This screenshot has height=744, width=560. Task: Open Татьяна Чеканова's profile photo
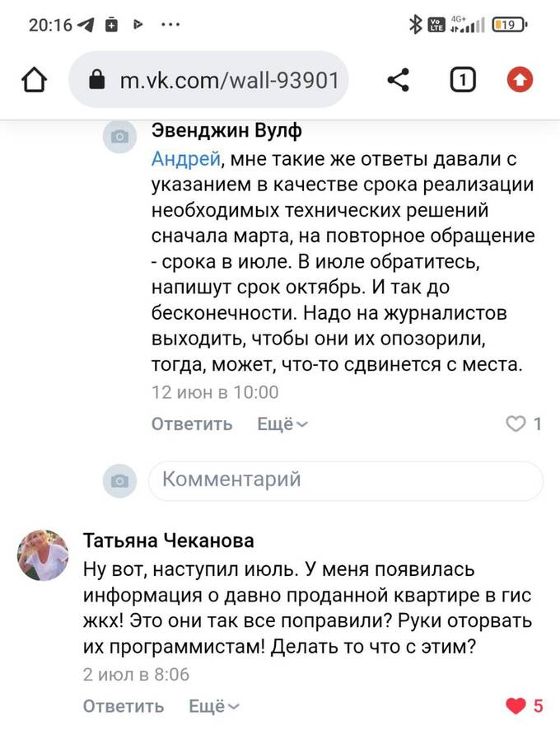click(43, 555)
